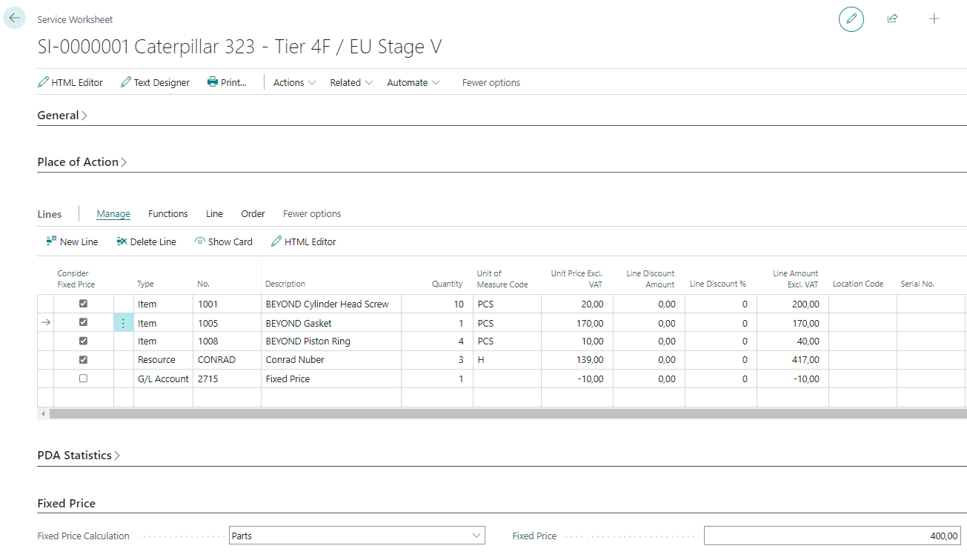Image resolution: width=967 pixels, height=560 pixels.
Task: Click the lines grid horizontal scrollbar
Action: coord(504,413)
